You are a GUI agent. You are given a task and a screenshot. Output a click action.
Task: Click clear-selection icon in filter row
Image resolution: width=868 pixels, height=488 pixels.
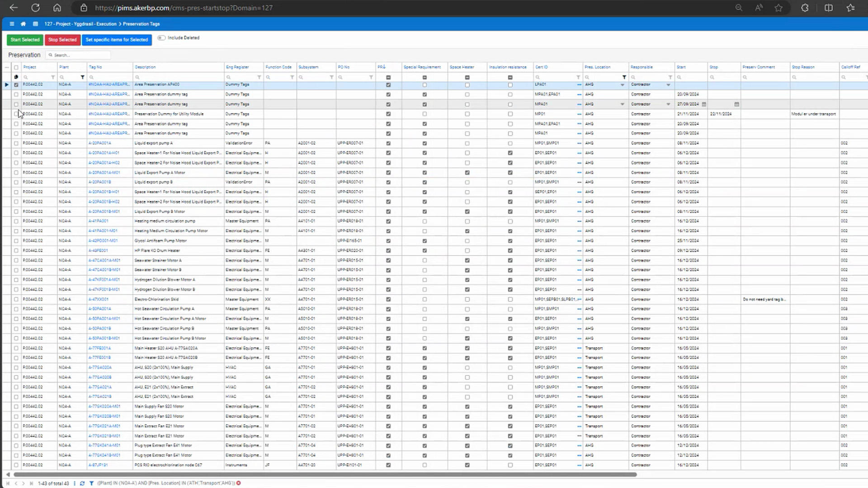point(16,77)
